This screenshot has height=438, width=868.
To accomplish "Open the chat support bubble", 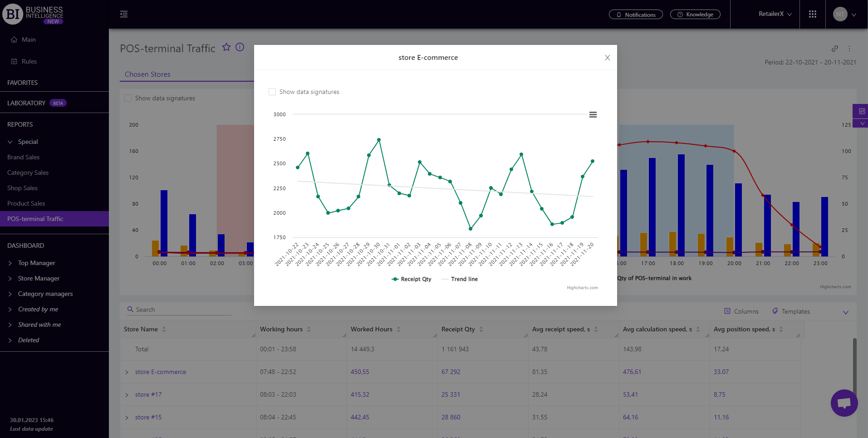I will coord(844,403).
